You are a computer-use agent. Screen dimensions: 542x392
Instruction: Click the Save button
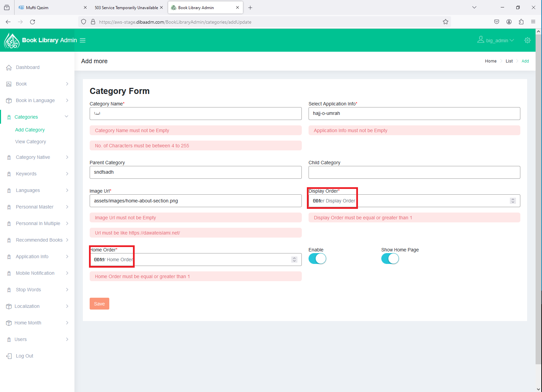99,304
